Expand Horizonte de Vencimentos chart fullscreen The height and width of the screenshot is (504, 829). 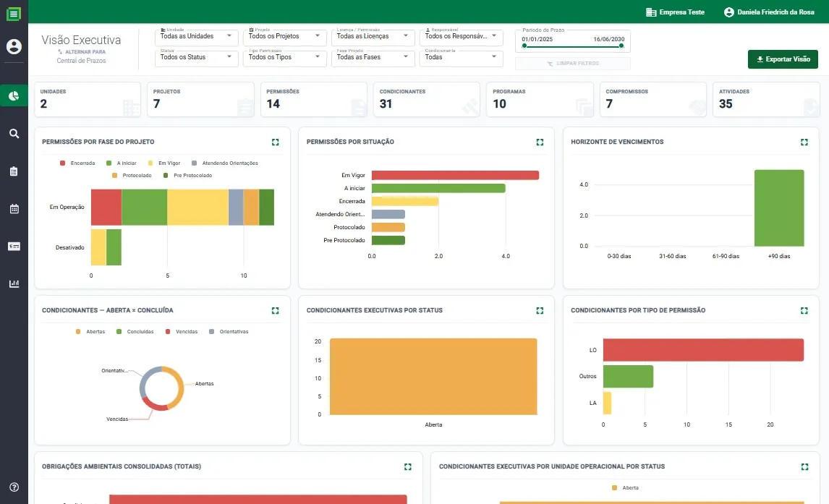pyautogui.click(x=804, y=142)
